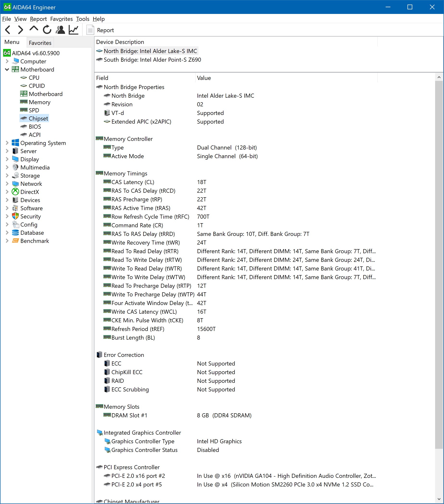
Task: Go up one level with Up arrow
Action: click(x=34, y=29)
